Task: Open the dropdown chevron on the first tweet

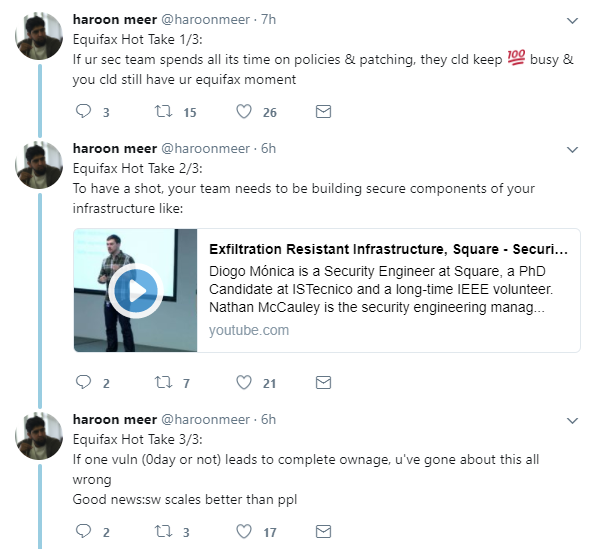Action: 572,21
